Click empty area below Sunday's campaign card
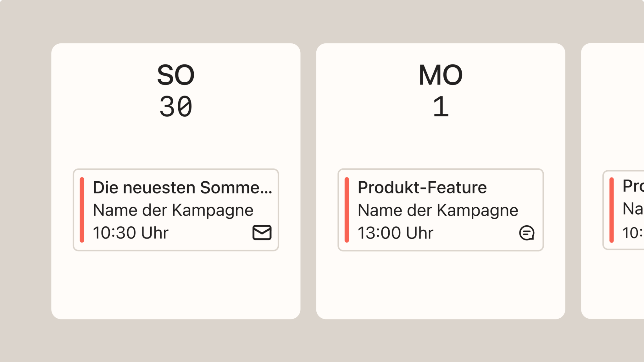644x362 pixels. click(176, 284)
